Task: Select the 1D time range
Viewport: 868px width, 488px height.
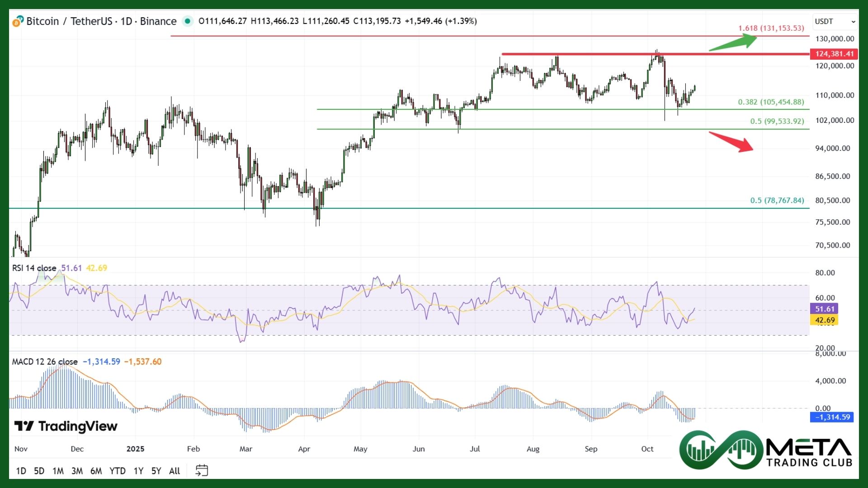Action: point(21,471)
